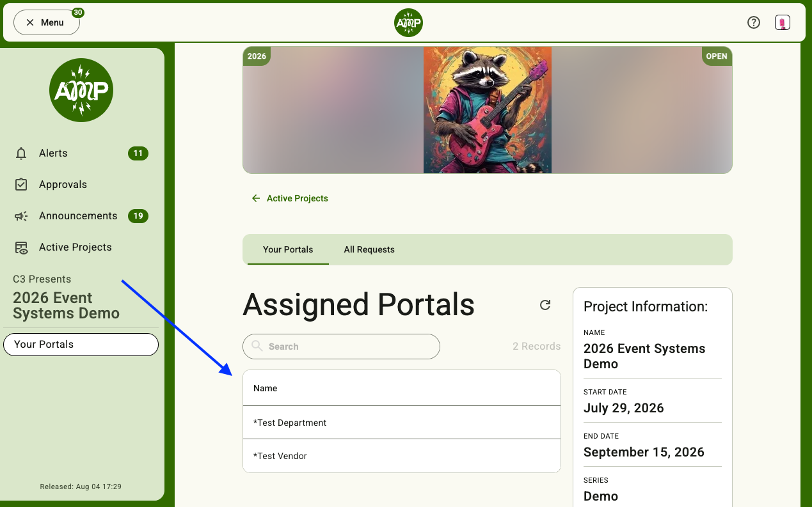Click the Alerts bell icon
Screen dimensions: 812x507
click(x=21, y=153)
